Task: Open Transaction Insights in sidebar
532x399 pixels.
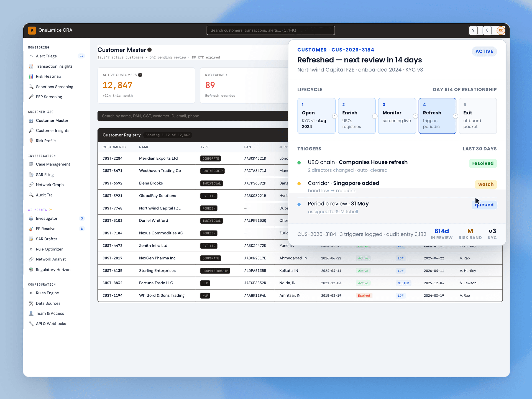Action: click(57, 66)
